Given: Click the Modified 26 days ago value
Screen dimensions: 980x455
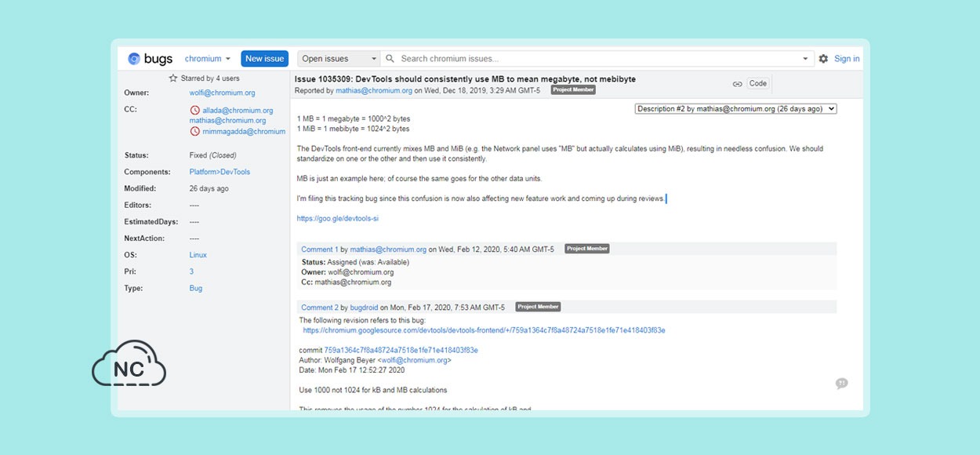Looking at the screenshot, I should tap(209, 188).
